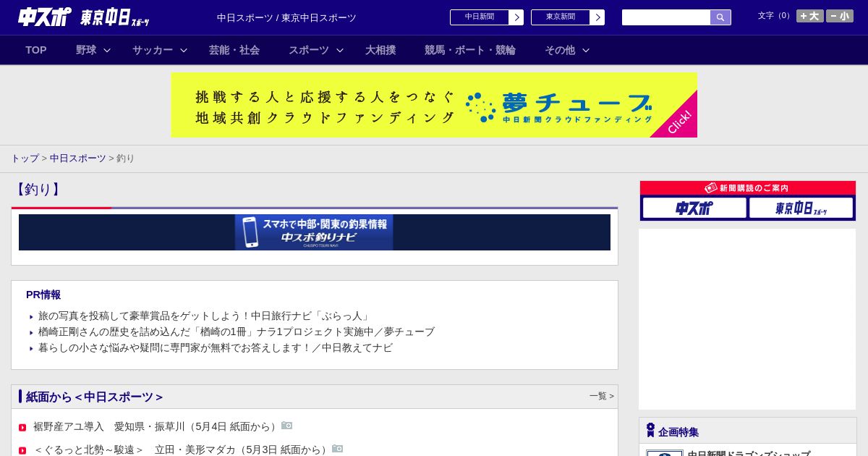Screen dimensions: 868x456
Task: Click red bullet icon of 振草川 article
Action: tap(22, 428)
